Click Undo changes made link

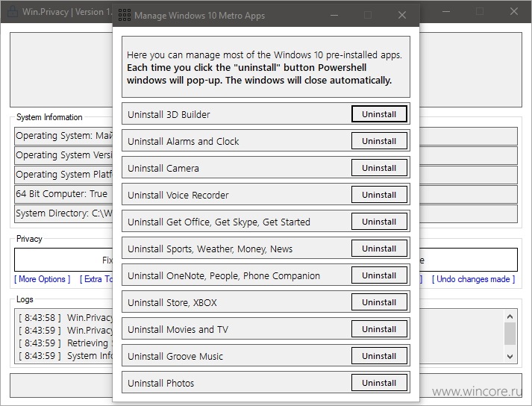pyautogui.click(x=473, y=279)
